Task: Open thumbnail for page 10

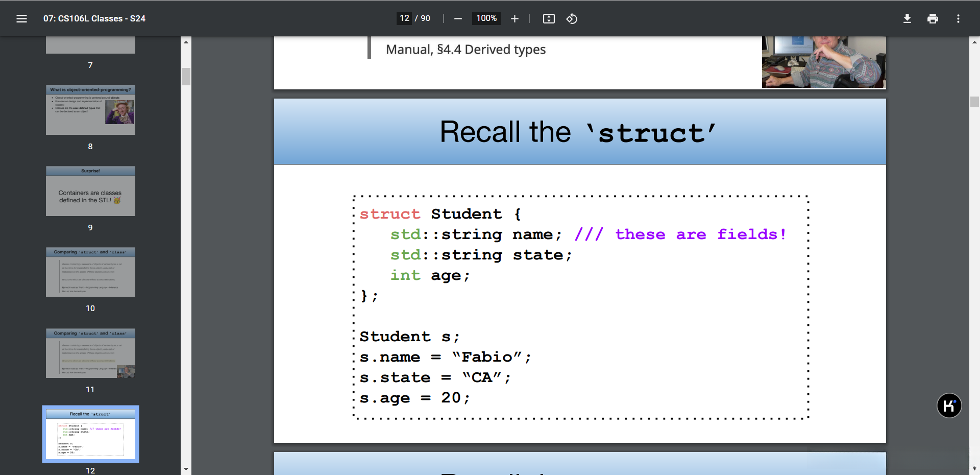Action: [90, 272]
